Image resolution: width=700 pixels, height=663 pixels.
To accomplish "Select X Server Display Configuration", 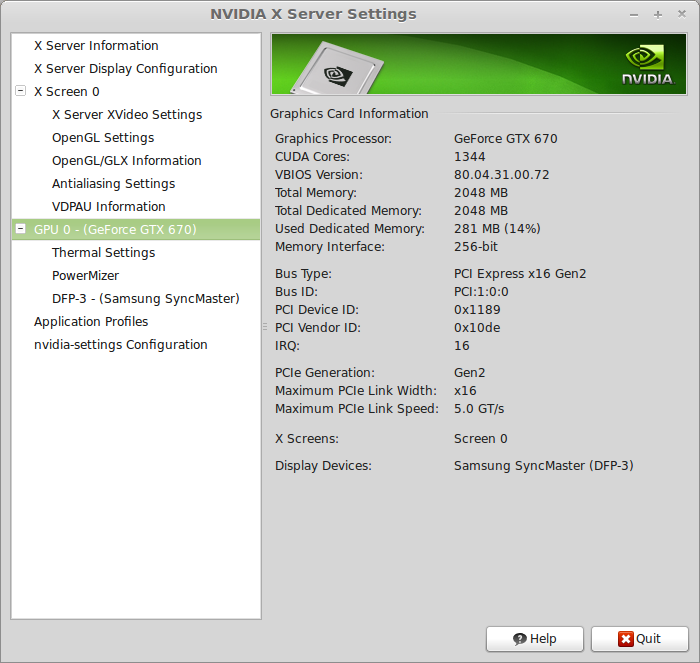I will point(125,69).
